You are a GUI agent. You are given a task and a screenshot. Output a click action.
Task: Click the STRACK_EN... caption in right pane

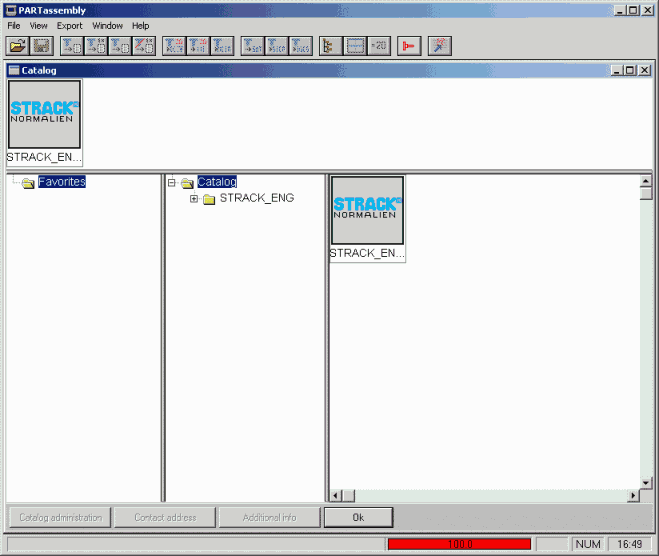(367, 253)
